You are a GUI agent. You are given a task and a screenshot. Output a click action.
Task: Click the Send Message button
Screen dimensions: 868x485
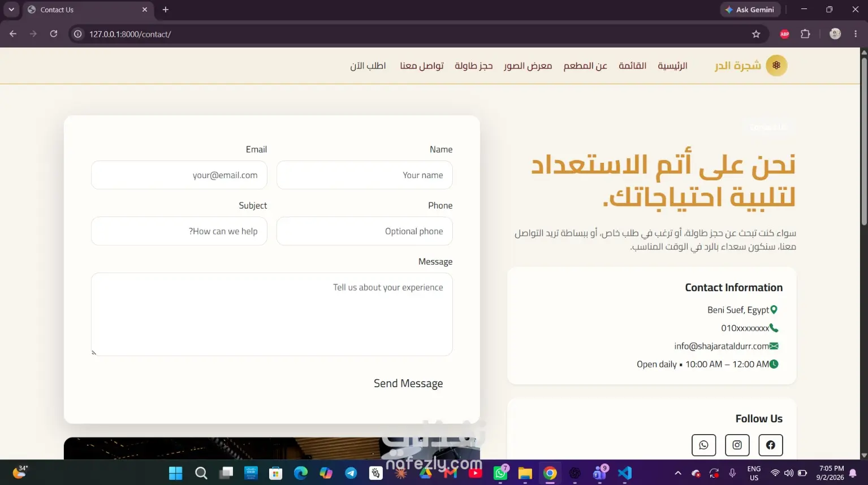coord(408,383)
